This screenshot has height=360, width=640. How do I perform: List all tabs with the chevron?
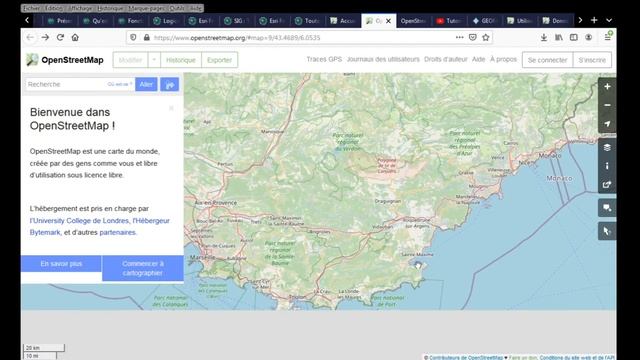609,20
